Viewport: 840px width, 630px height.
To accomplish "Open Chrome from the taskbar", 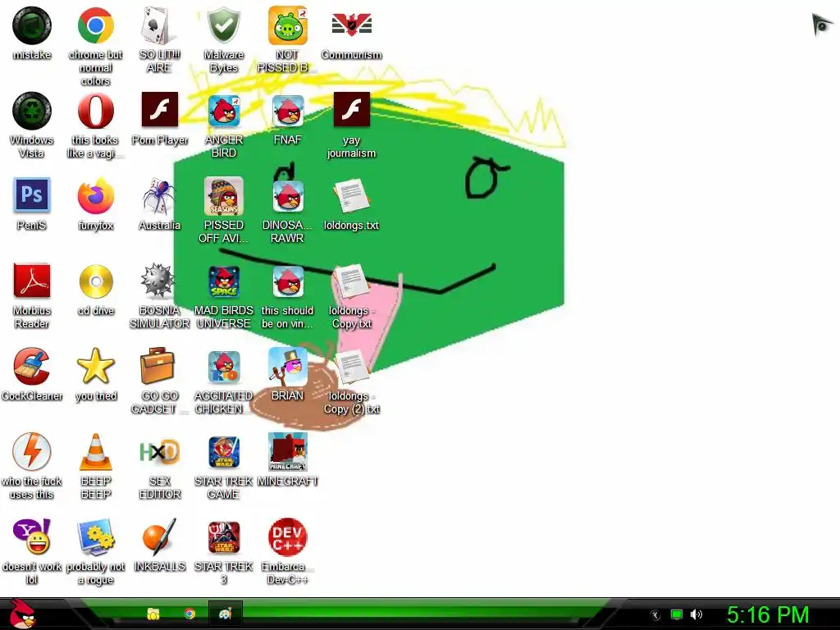I will click(x=189, y=614).
